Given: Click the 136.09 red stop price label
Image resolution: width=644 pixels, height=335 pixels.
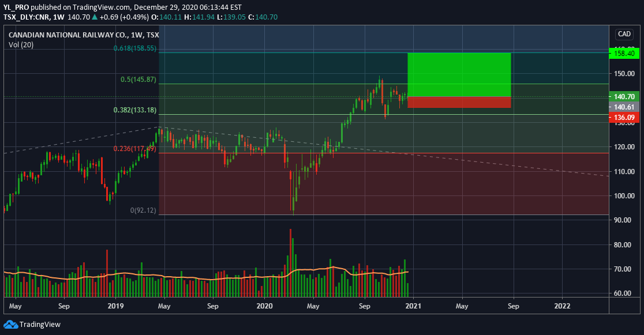Looking at the screenshot, I should pyautogui.click(x=624, y=118).
